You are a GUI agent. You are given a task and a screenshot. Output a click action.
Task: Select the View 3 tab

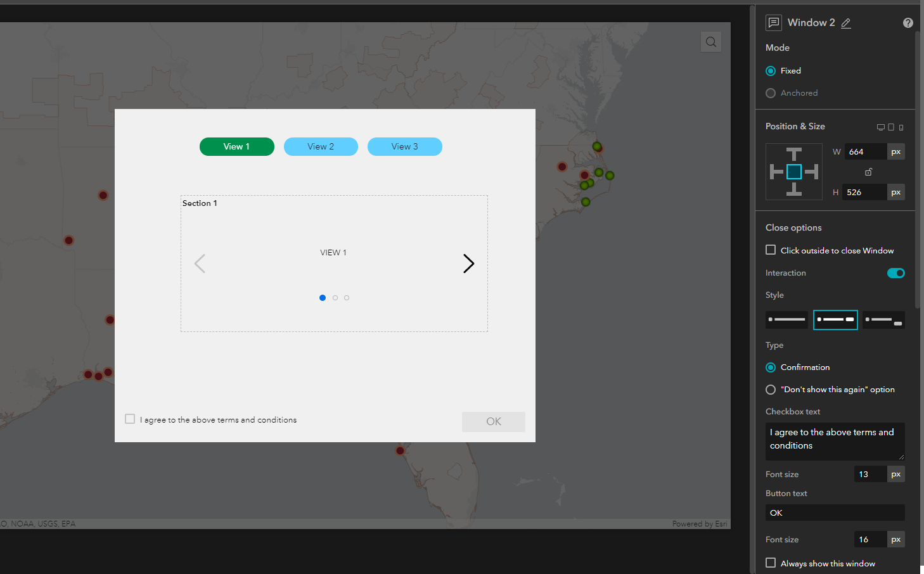point(404,146)
